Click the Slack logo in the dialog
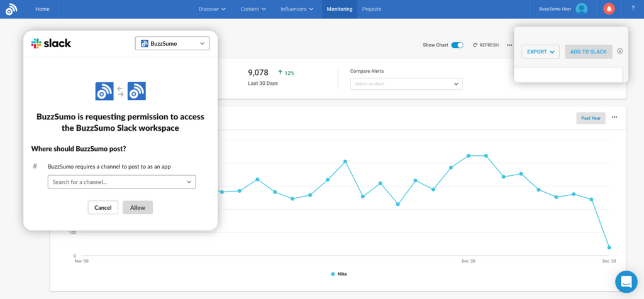This screenshot has width=644, height=299. [x=51, y=43]
